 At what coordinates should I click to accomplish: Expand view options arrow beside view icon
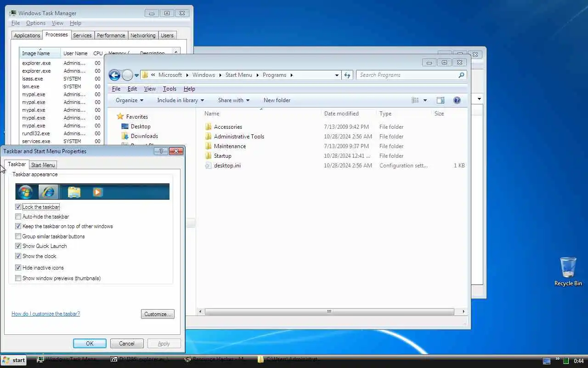[425, 100]
